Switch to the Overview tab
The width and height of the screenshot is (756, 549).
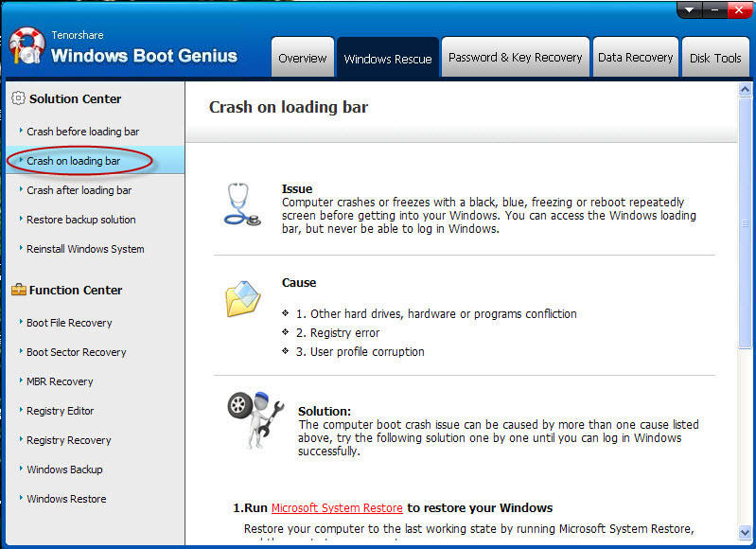302,58
